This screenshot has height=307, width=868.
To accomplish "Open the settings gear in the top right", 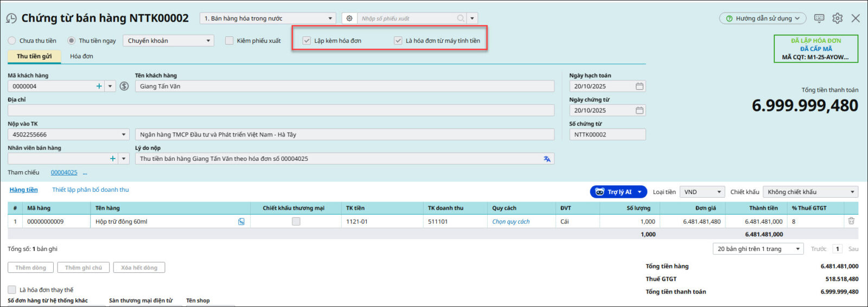I will pyautogui.click(x=838, y=18).
